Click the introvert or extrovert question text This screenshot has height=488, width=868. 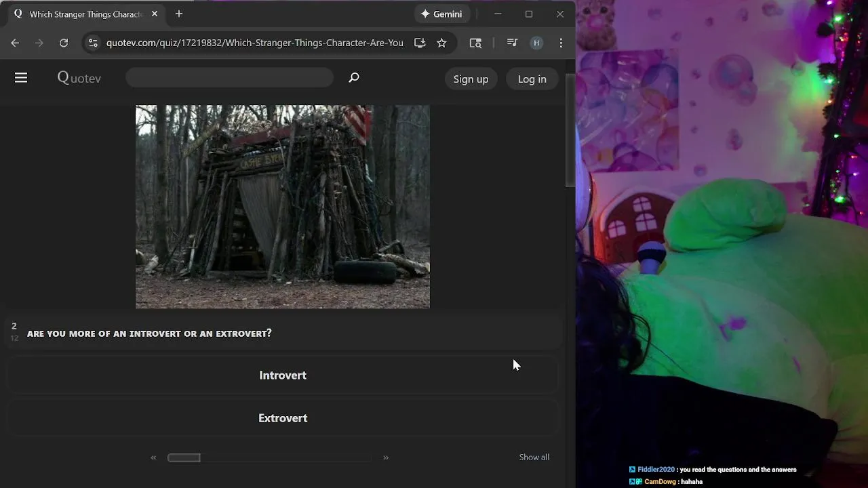[149, 333]
